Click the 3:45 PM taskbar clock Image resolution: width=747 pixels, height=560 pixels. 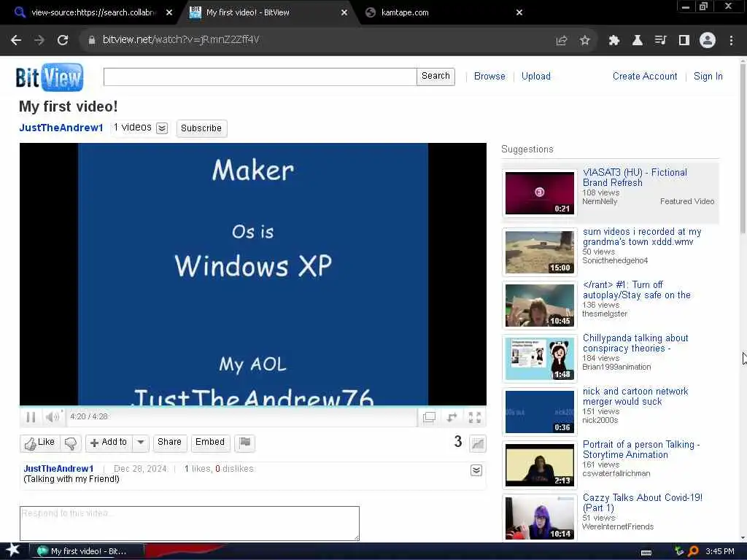720,551
